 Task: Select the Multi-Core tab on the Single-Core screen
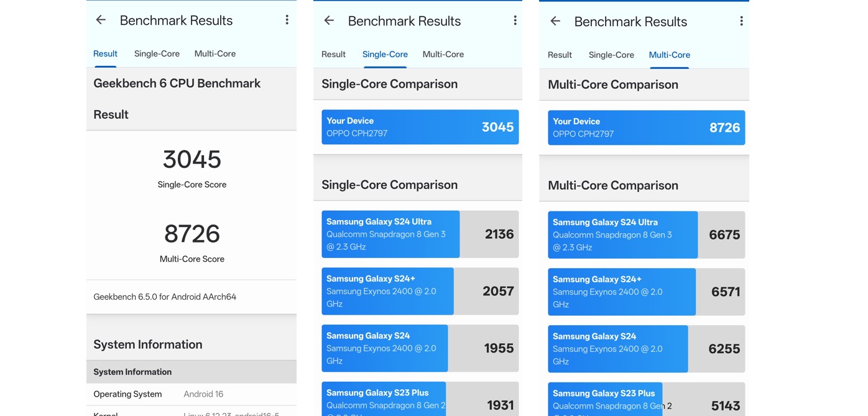[x=443, y=54]
